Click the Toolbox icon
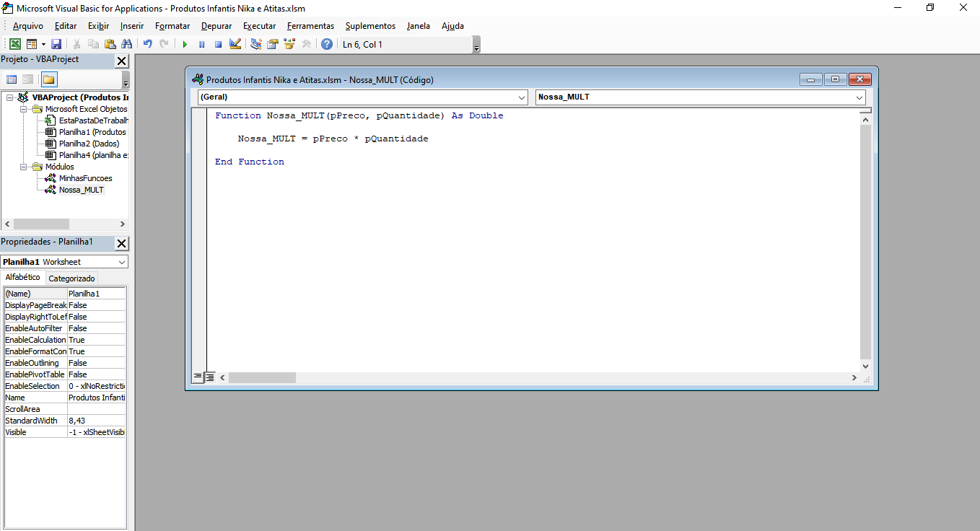Viewport: 980px width, 531px height. click(307, 44)
